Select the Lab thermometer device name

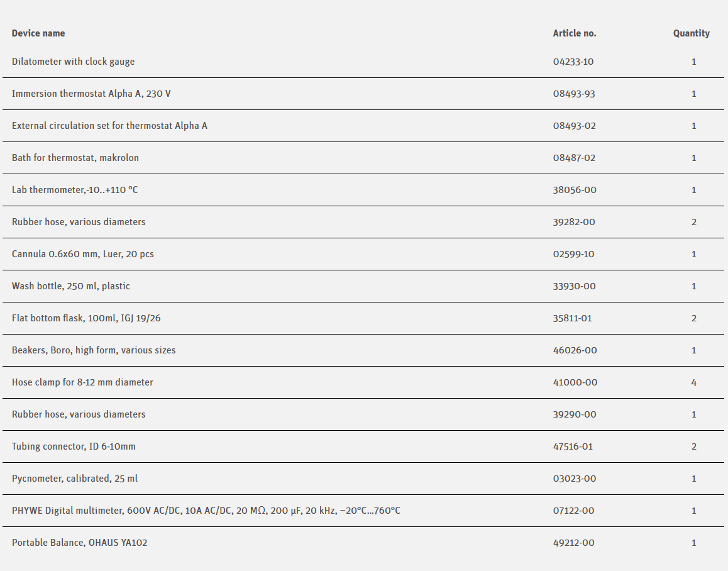tap(75, 190)
